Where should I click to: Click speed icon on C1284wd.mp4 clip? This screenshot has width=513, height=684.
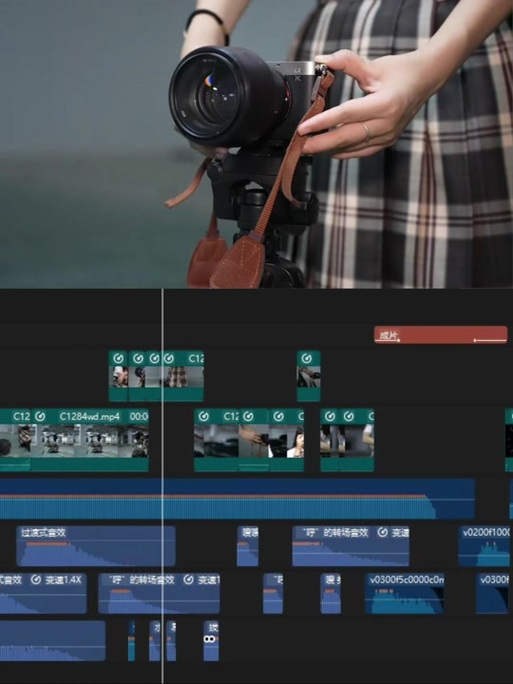[40, 417]
